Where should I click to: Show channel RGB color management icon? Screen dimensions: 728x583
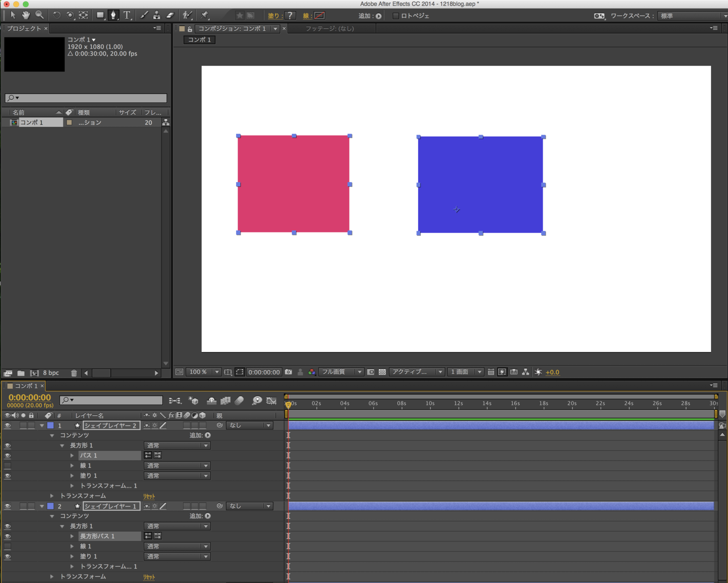click(x=312, y=372)
